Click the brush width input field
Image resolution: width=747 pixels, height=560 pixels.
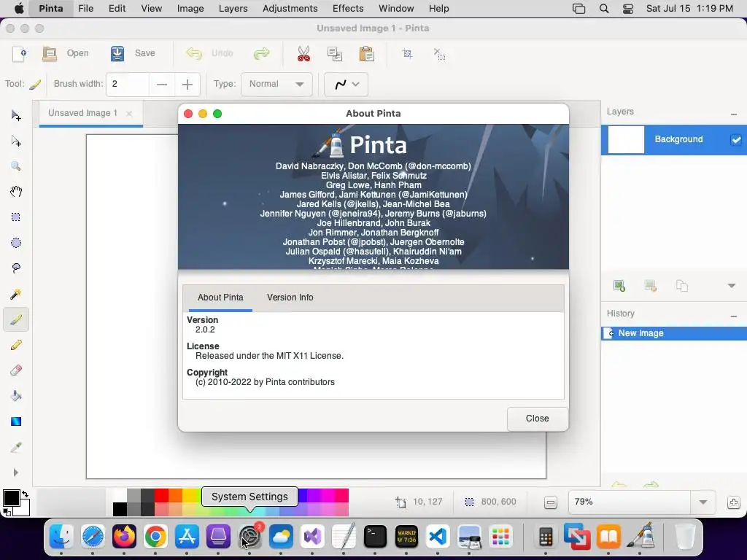[x=128, y=85]
